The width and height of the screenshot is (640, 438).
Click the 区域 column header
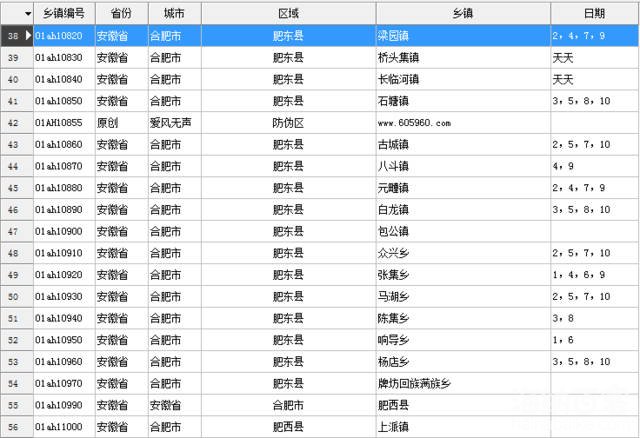pos(288,14)
